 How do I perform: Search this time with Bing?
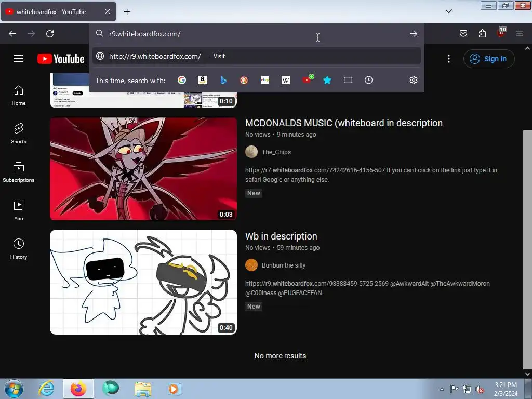pos(223,80)
